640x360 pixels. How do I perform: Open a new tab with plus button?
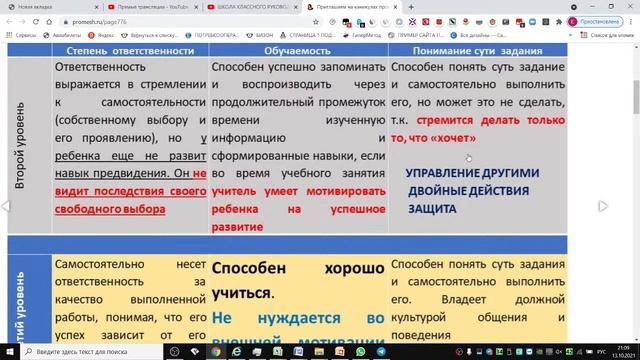point(411,7)
